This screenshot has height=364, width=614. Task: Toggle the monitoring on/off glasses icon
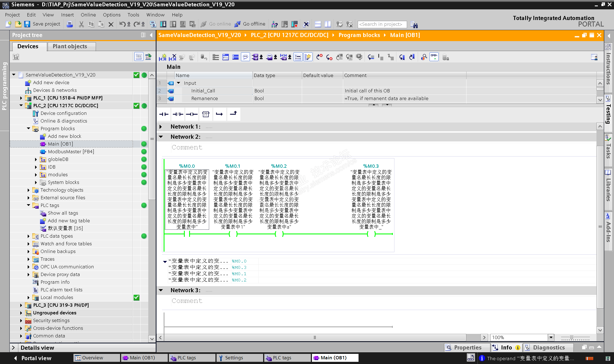coord(434,57)
